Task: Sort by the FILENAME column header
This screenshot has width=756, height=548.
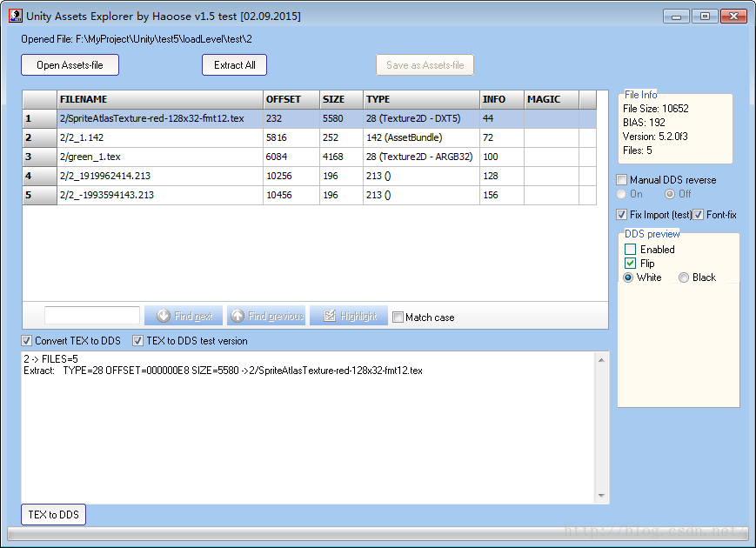Action: click(160, 99)
